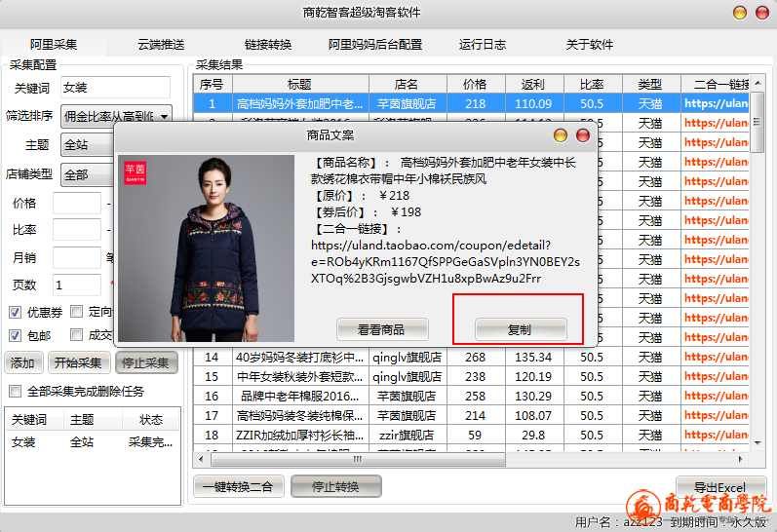Select row 18 titled ZZIR加绒加厚衬衫长袖
Screen dimensions: 777x532
300,435
